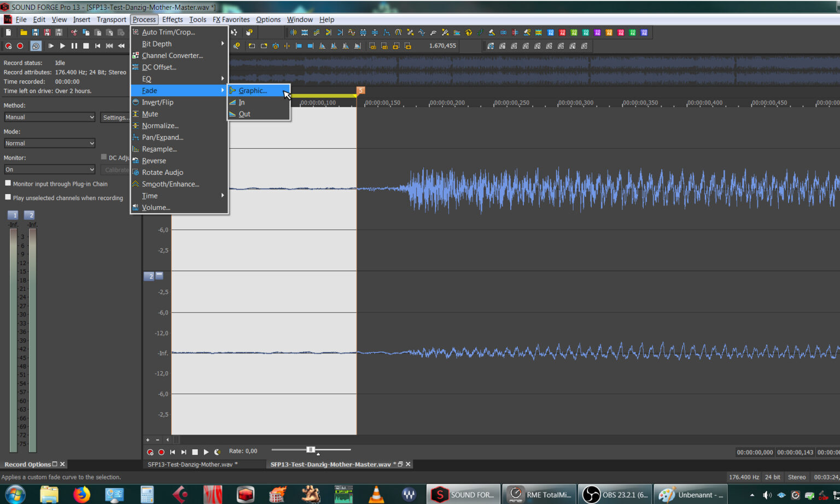Zoom out with the minus button below the waveform
Viewport: 840px width, 504px height.
157,439
